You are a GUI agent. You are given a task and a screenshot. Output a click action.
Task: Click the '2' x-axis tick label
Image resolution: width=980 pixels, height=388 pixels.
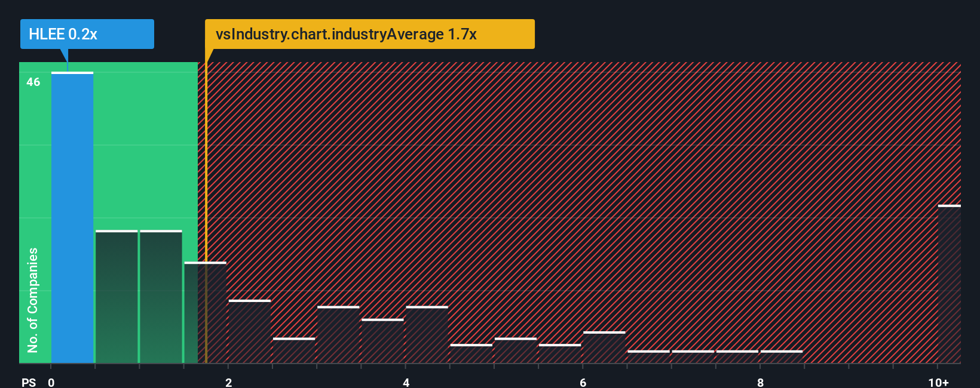(x=228, y=382)
